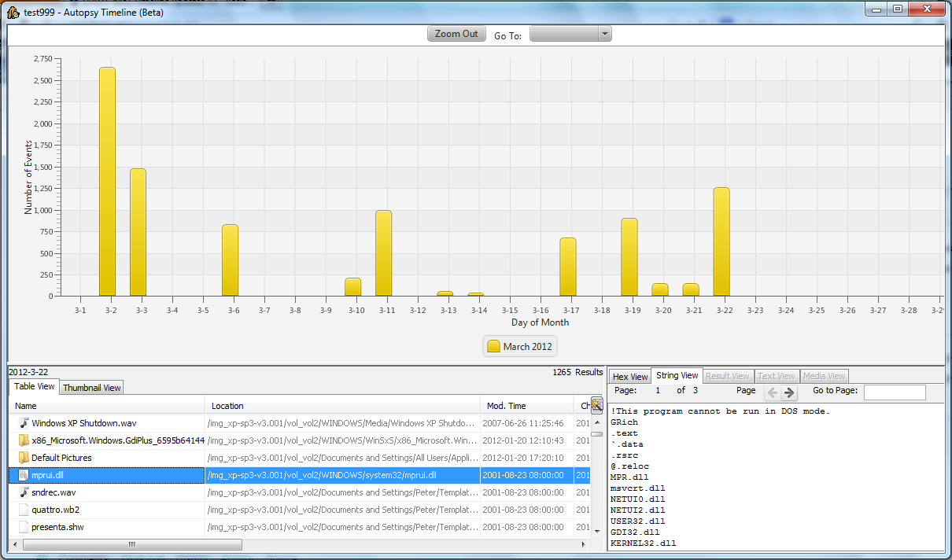Click the 'KERNEL32.dll' string line
Screen dimensions: 952x560
pyautogui.click(x=643, y=543)
